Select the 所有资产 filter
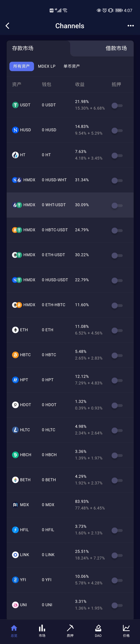The width and height of the screenshot is (140, 644). pyautogui.click(x=22, y=66)
